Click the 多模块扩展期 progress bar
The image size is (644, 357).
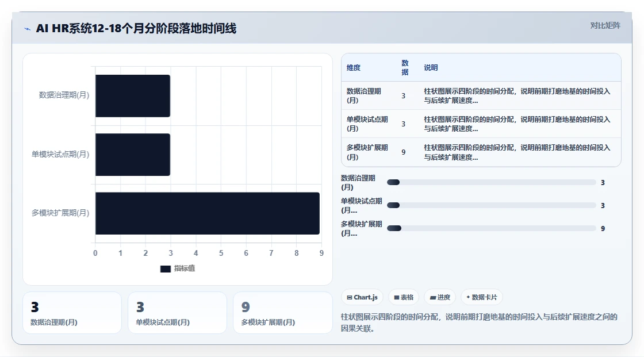click(491, 228)
